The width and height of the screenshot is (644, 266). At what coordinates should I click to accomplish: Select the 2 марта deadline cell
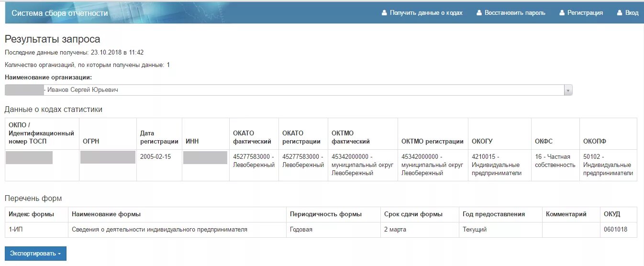(x=420, y=230)
